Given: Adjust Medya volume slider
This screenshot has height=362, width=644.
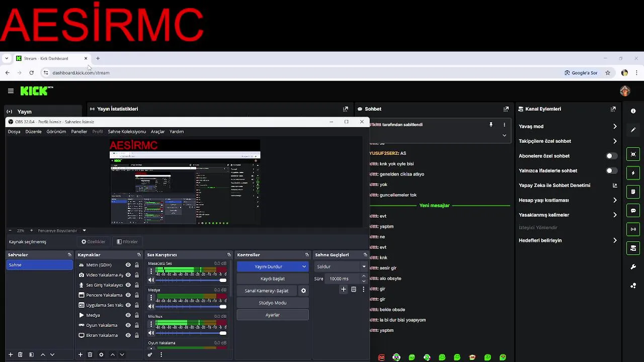Looking at the screenshot, I should [x=191, y=306].
